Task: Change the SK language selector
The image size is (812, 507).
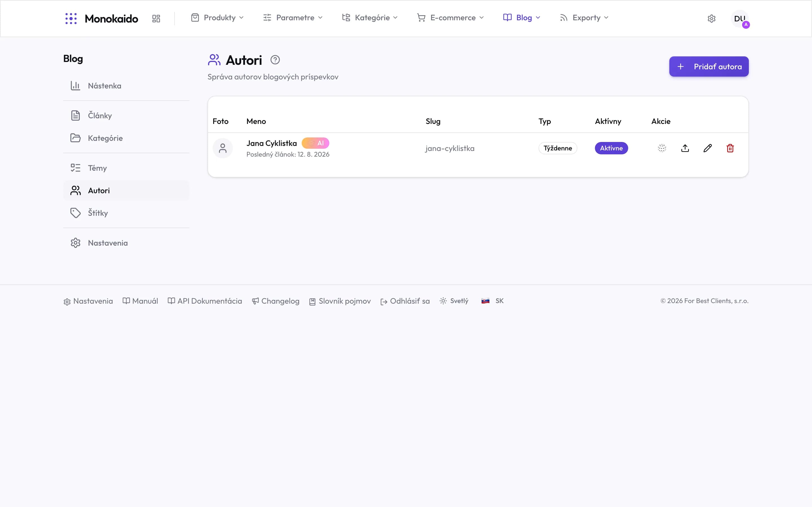Action: 493,301
